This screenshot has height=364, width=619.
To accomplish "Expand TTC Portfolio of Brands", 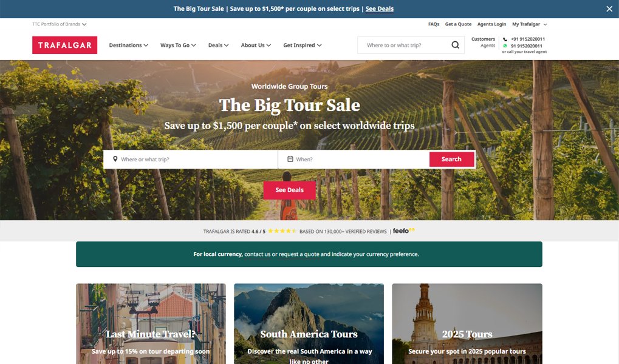I will (x=59, y=24).
